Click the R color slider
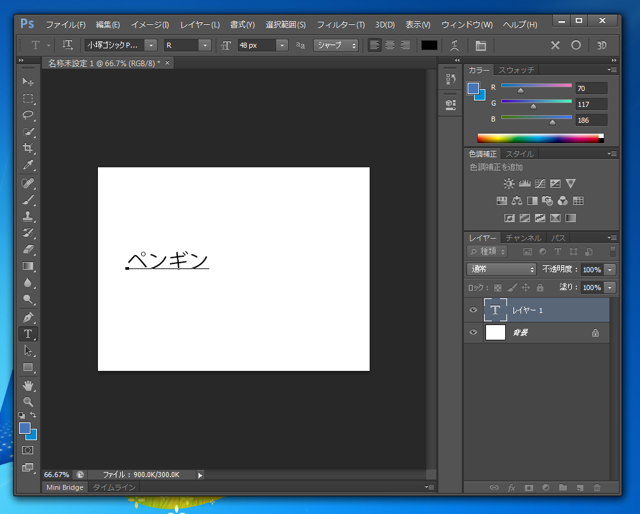 click(x=536, y=85)
